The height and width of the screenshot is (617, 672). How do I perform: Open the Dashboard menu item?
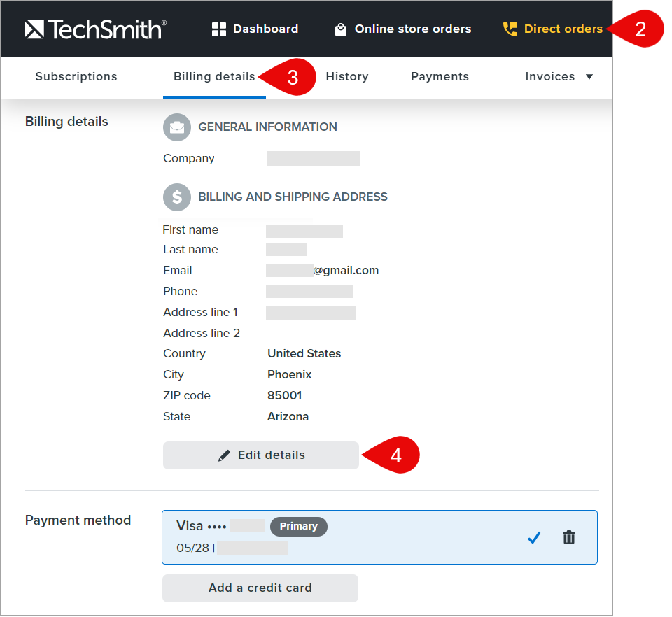click(x=255, y=29)
